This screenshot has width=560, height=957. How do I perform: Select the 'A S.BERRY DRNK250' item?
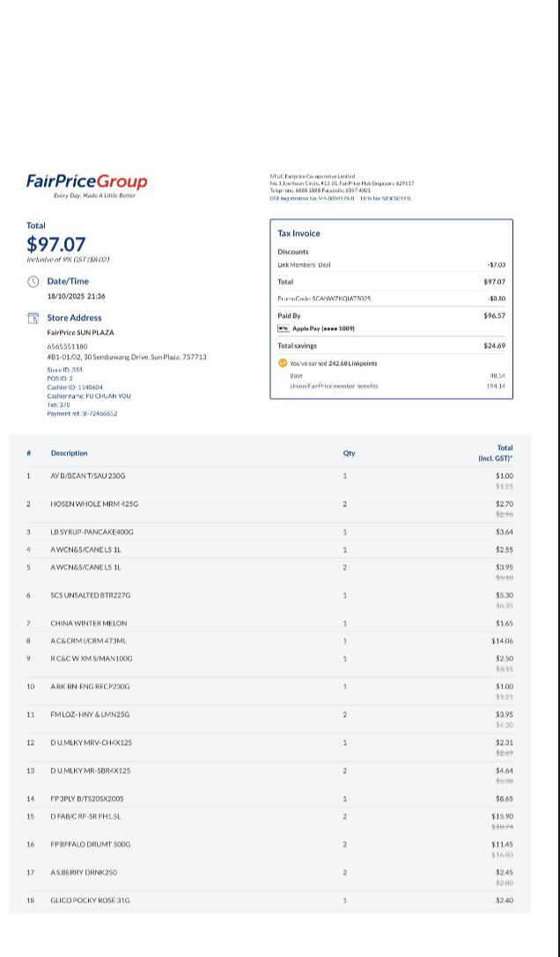(84, 872)
